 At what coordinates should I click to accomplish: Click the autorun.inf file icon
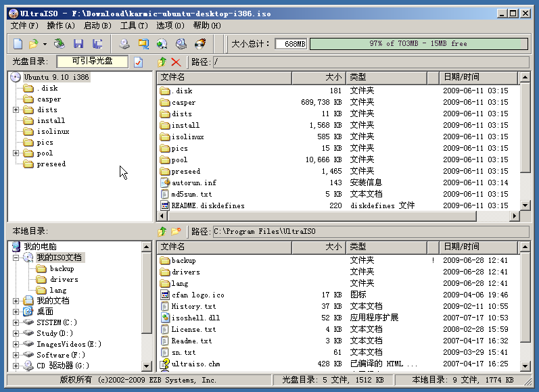point(165,182)
